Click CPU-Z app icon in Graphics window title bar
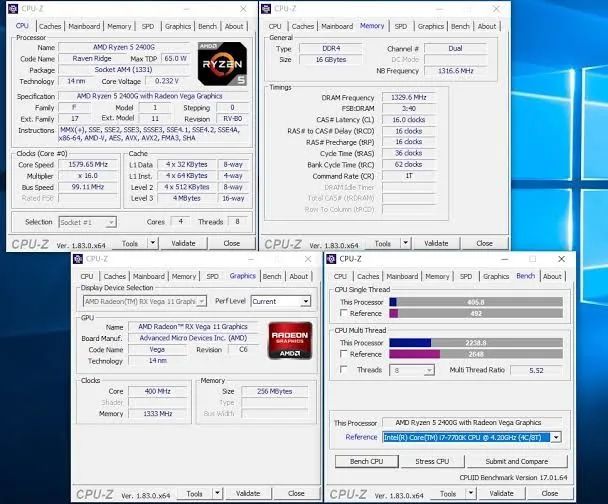 click(x=78, y=259)
